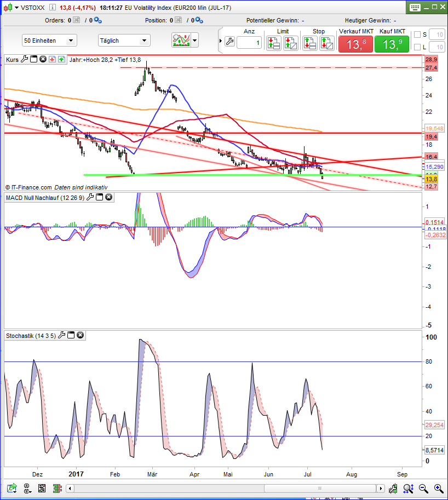The image size is (448, 500).
Task: Open the 'Täglich' timeframe dropdown
Action: 124,41
